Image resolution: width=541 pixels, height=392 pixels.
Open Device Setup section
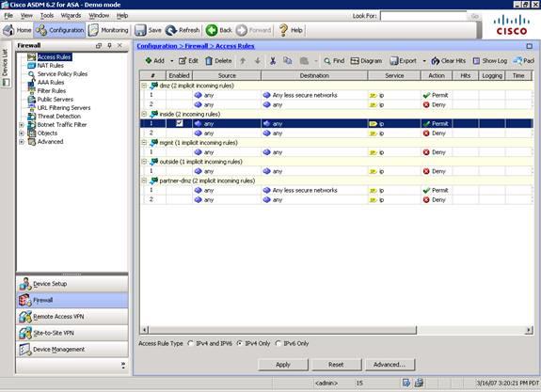click(72, 284)
